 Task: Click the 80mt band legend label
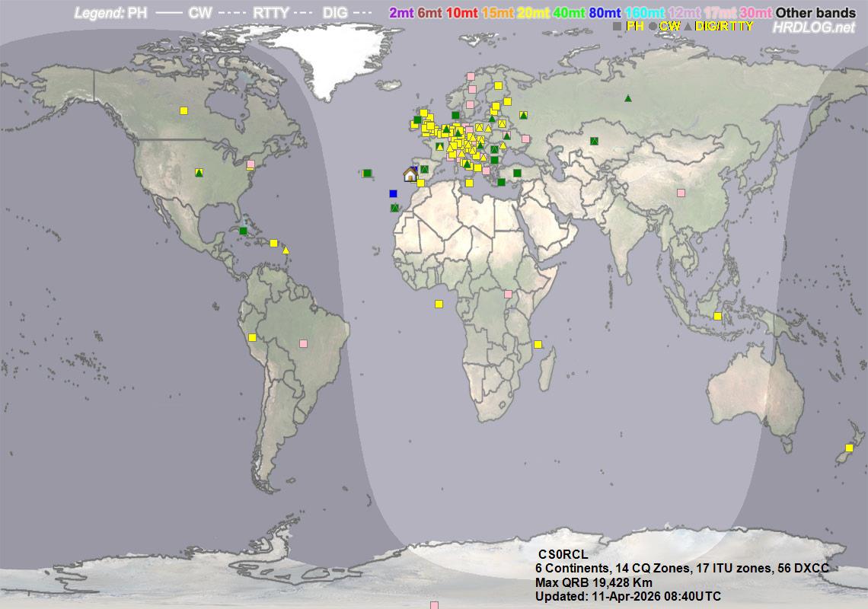(x=605, y=13)
